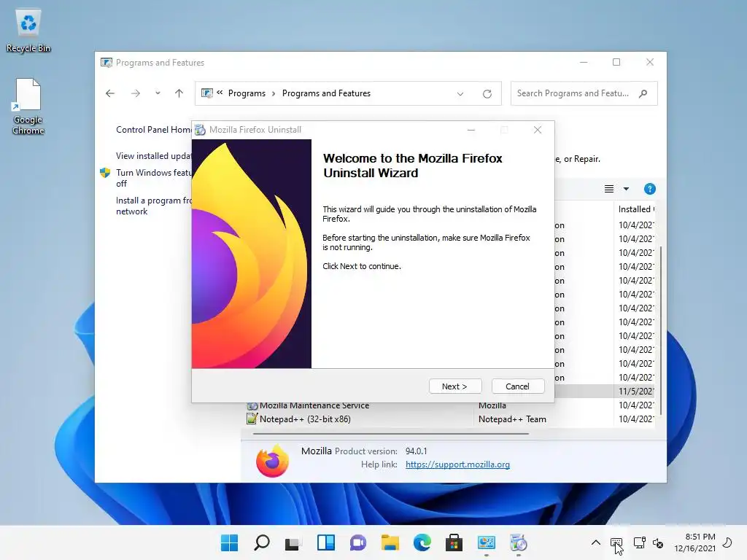Click the horizontal scrollbar under program list

coord(391,434)
